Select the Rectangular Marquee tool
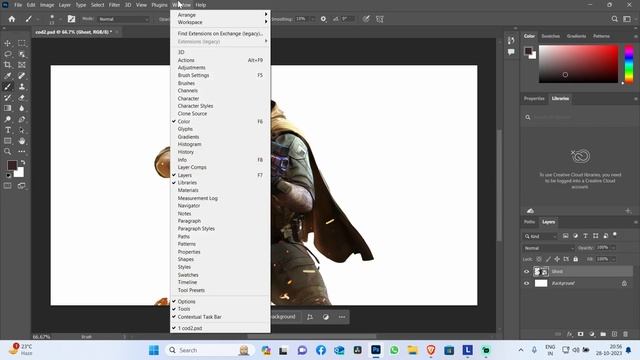 pyautogui.click(x=22, y=43)
